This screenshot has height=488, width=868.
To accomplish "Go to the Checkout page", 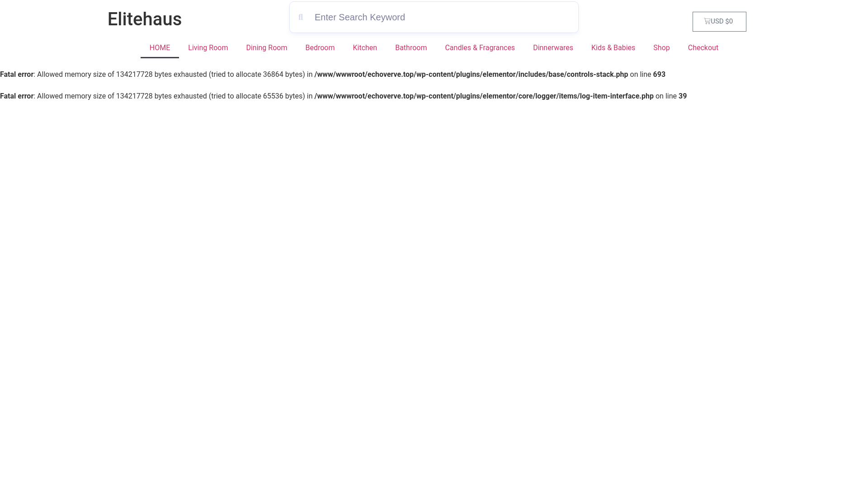I will click(x=703, y=48).
